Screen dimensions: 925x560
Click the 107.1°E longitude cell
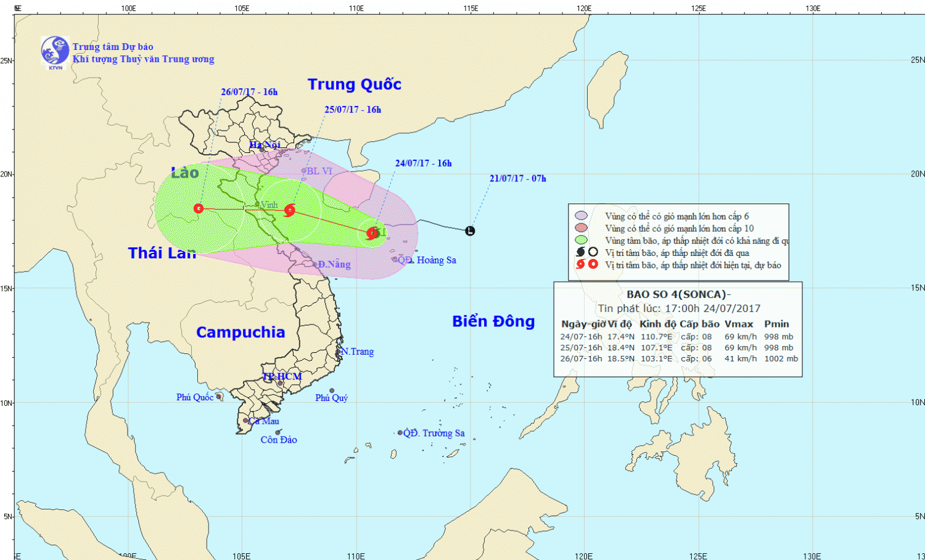657,348
